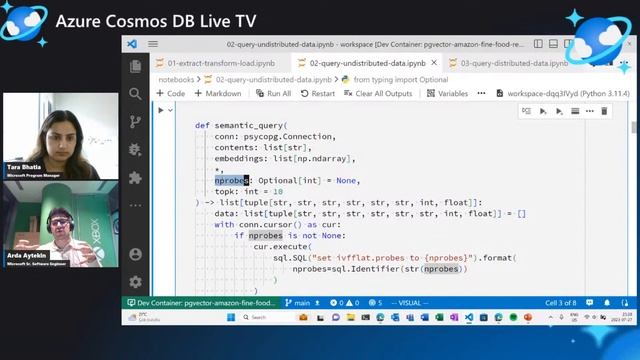This screenshot has width=640, height=360.
Task: Click the highlighted 'nprobes' parameter in code
Action: coord(231,180)
